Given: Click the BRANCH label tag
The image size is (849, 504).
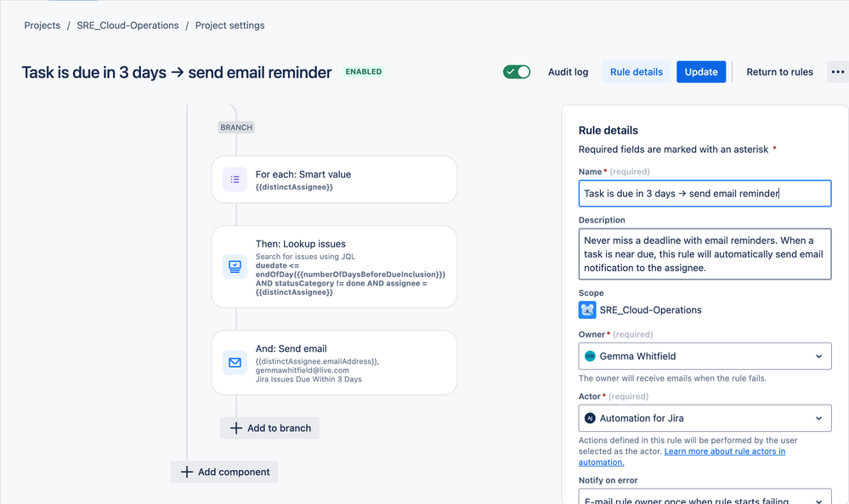Looking at the screenshot, I should (x=236, y=127).
